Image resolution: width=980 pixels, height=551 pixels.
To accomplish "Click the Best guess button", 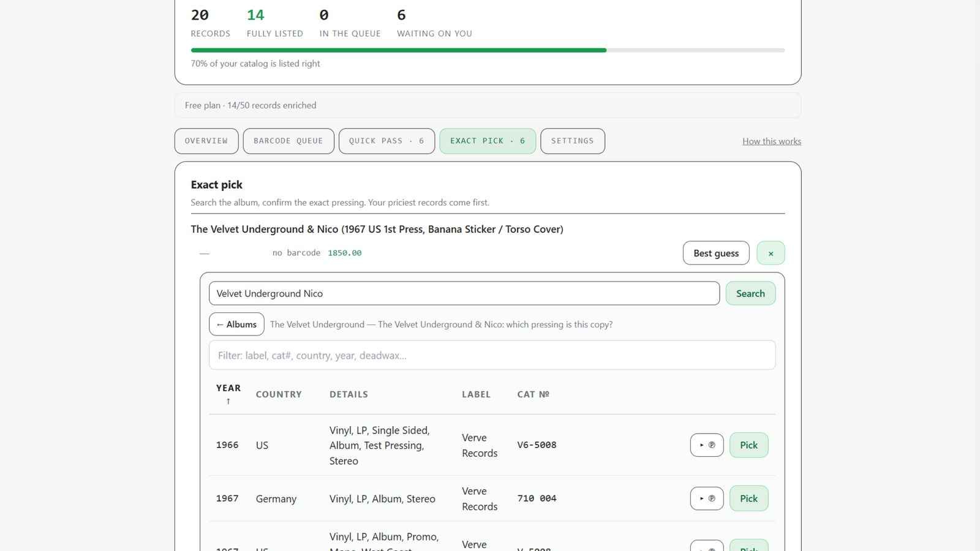I will 716,253.
